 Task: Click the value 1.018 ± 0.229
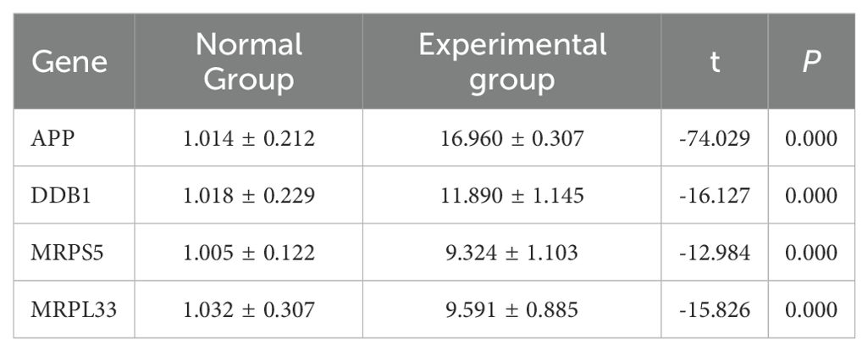click(249, 196)
